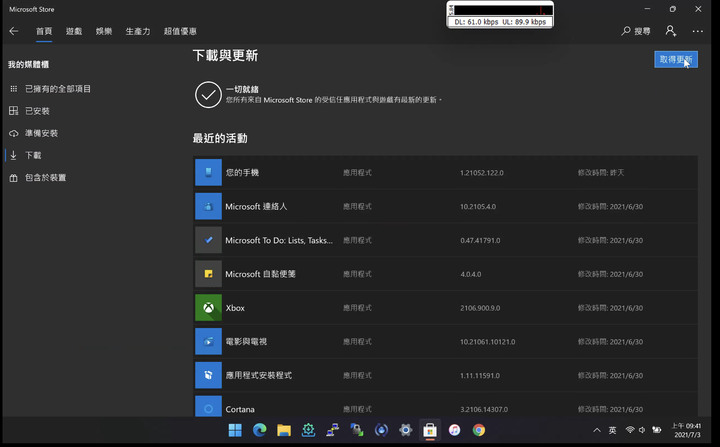Click the 英 input language indicator
The width and height of the screenshot is (720, 447).
[612, 430]
